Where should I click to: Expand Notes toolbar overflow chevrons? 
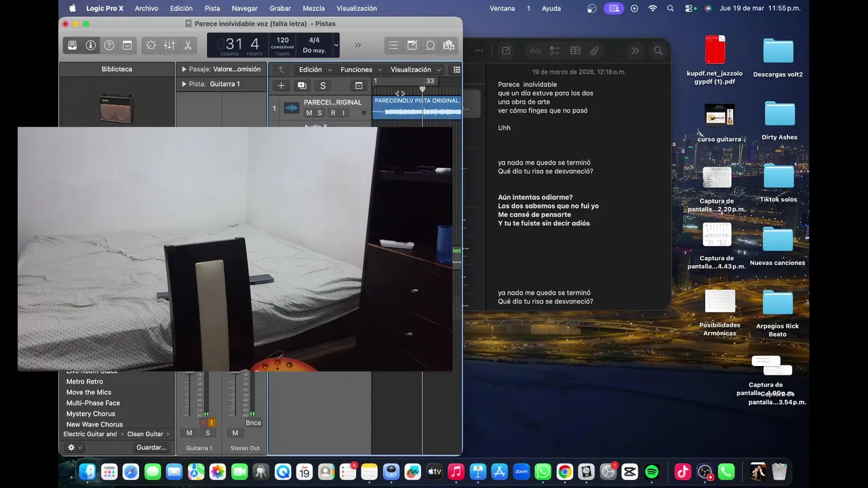coord(635,51)
